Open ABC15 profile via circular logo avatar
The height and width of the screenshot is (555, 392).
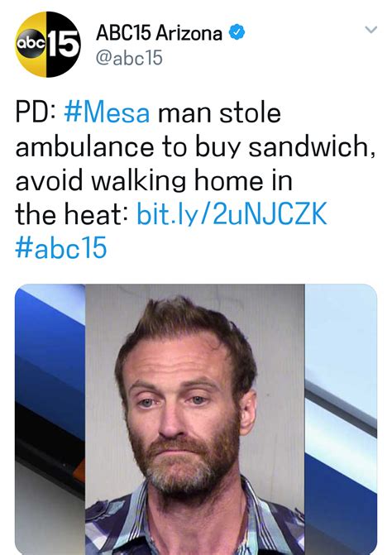(x=48, y=44)
